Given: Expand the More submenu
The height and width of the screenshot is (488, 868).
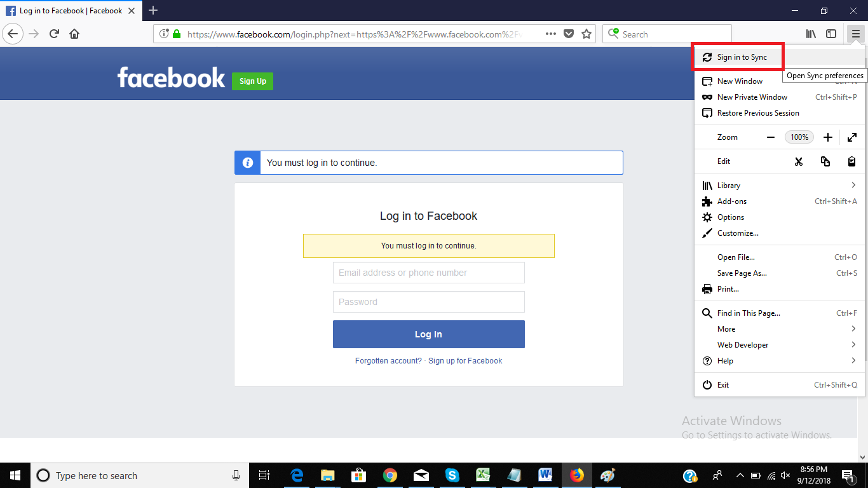Looking at the screenshot, I should point(780,329).
